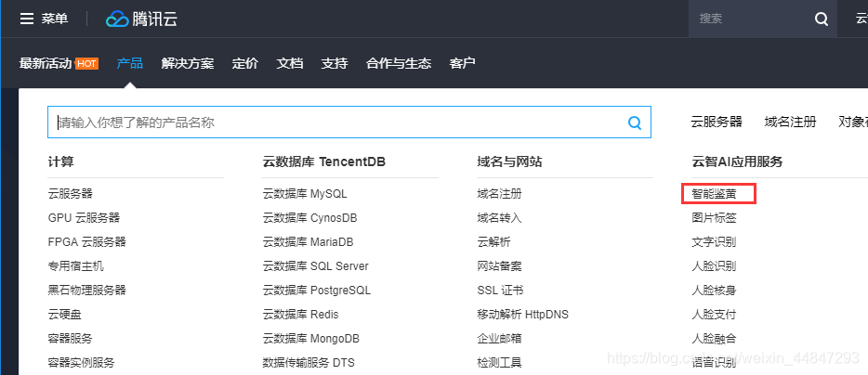Open 企业邮箱 link
868x375 pixels.
click(x=499, y=338)
